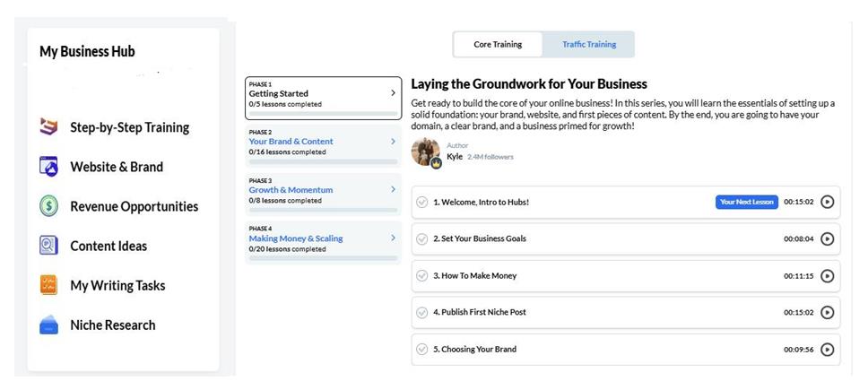868x381 pixels.
Task: Mark lesson 1 Welcome complete checkmark
Action: pyautogui.click(x=421, y=202)
